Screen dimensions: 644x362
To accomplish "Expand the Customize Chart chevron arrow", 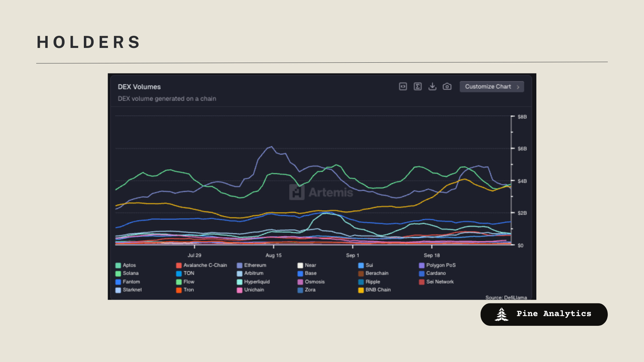I will pos(518,87).
